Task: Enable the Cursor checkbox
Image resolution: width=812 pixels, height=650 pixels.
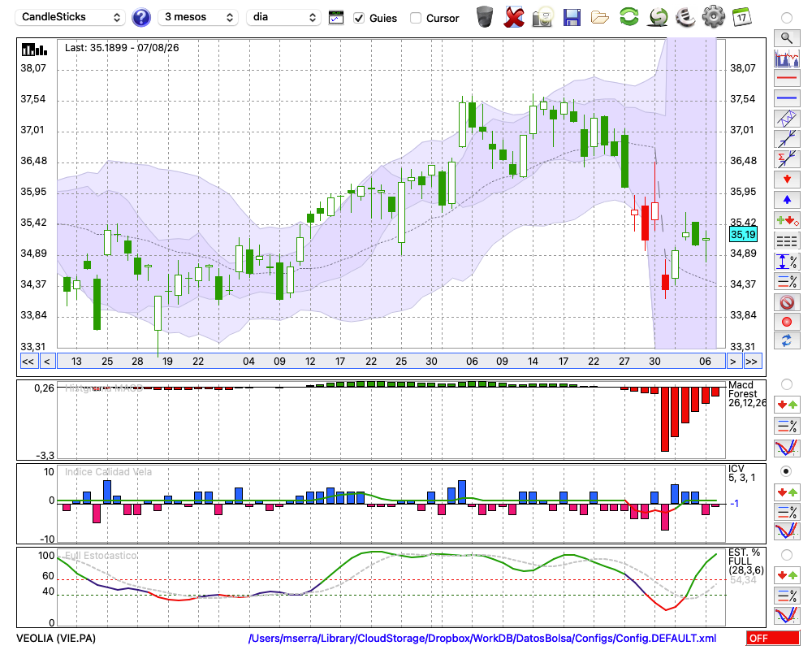Action: [415, 18]
